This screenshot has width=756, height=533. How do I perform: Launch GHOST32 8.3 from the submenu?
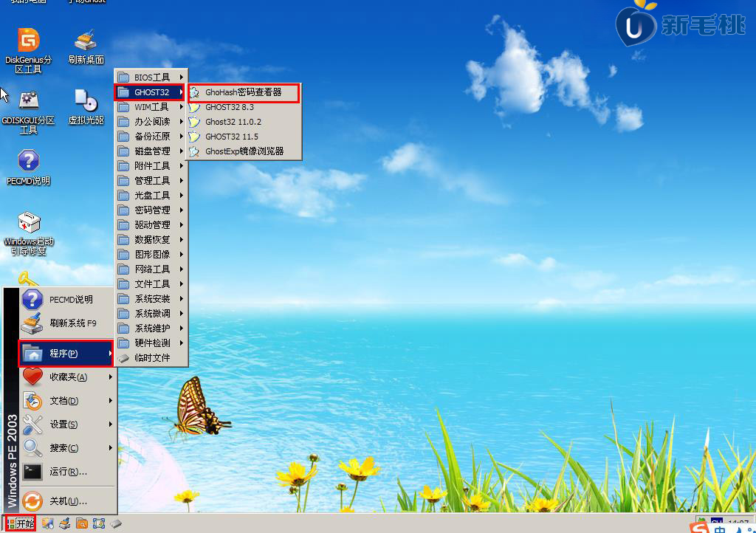tap(244, 107)
